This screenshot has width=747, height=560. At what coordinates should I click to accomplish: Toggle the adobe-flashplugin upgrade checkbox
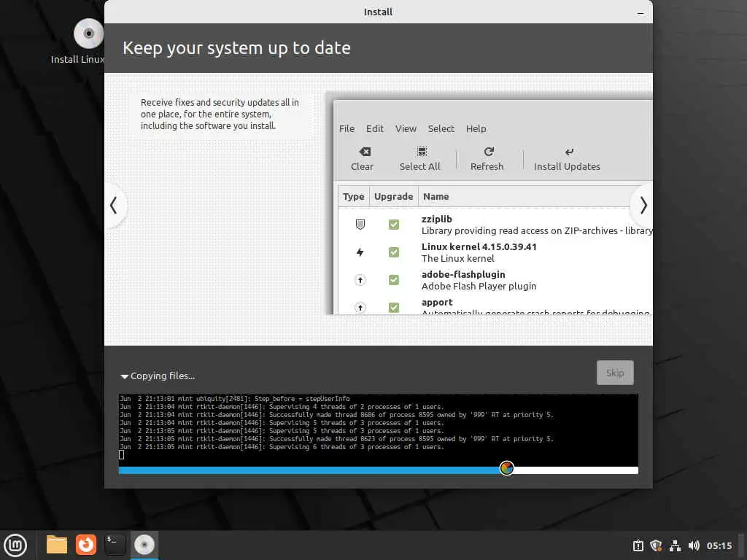[393, 280]
